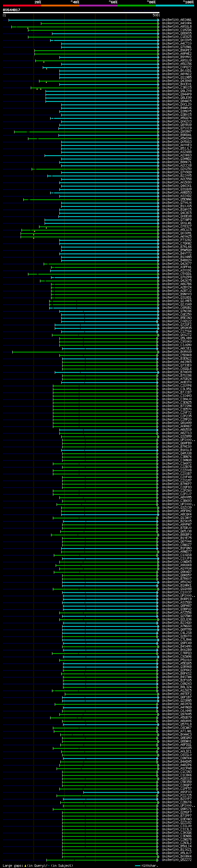Select label UniRef100_B8GBF0
Screen dimensions: 197x868
tap(176, 535)
